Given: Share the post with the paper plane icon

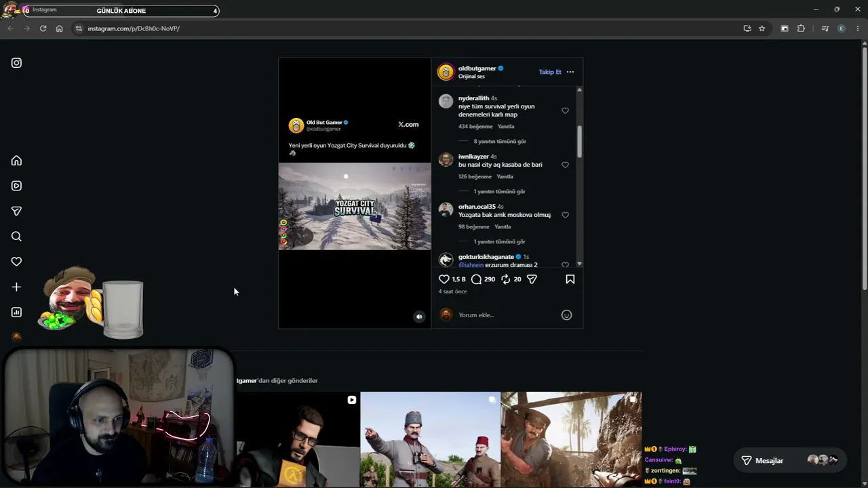Looking at the screenshot, I should [x=532, y=279].
